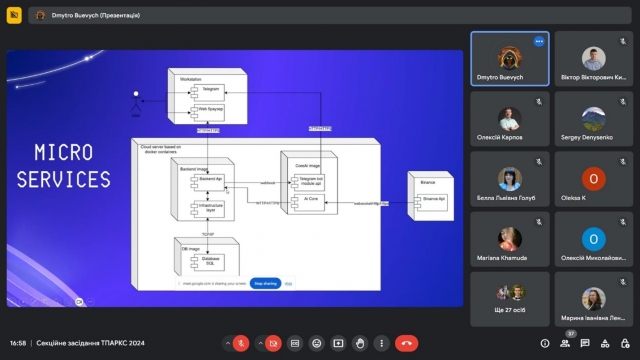Click the Stop sharing button
This screenshot has width=640, height=360.
tap(265, 283)
